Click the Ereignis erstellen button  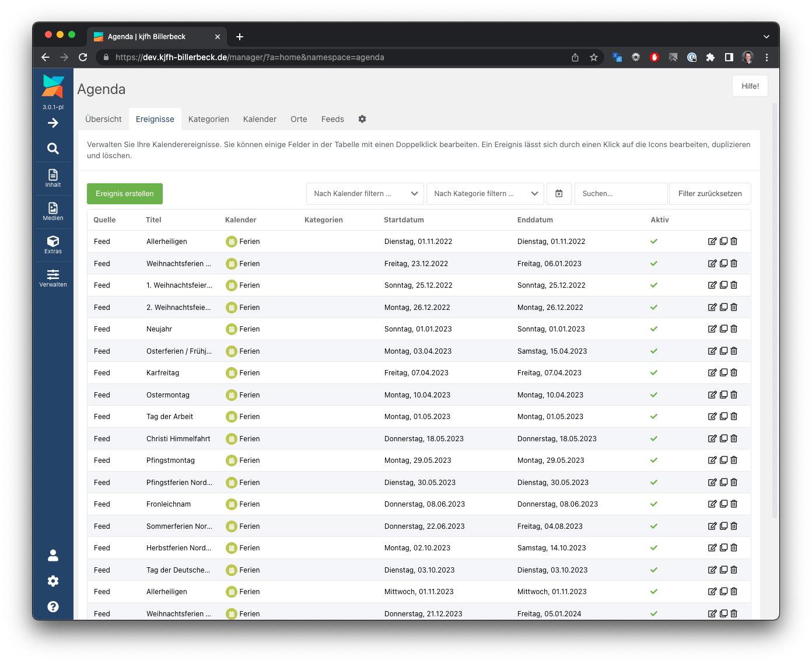[125, 194]
